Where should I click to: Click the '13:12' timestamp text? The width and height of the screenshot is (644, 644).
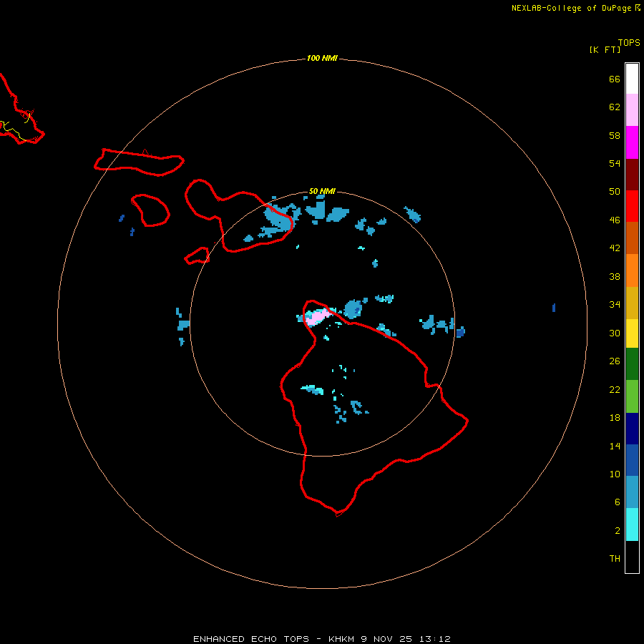[x=435, y=639]
